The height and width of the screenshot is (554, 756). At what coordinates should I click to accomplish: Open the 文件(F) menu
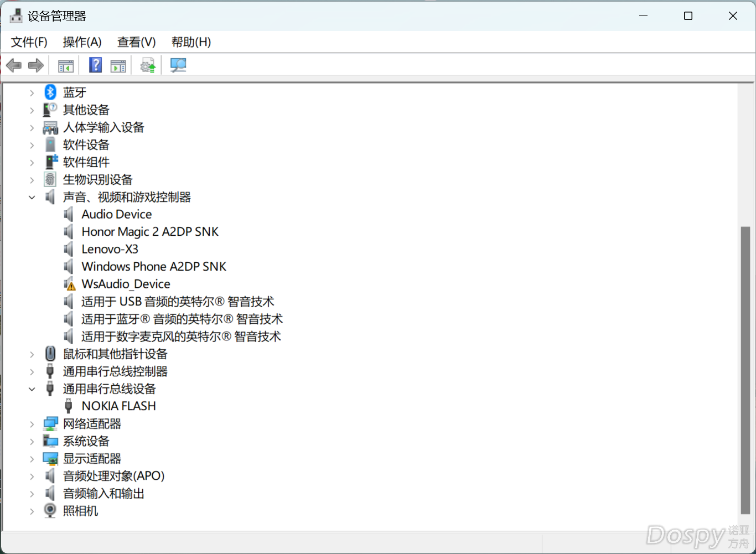(x=29, y=42)
